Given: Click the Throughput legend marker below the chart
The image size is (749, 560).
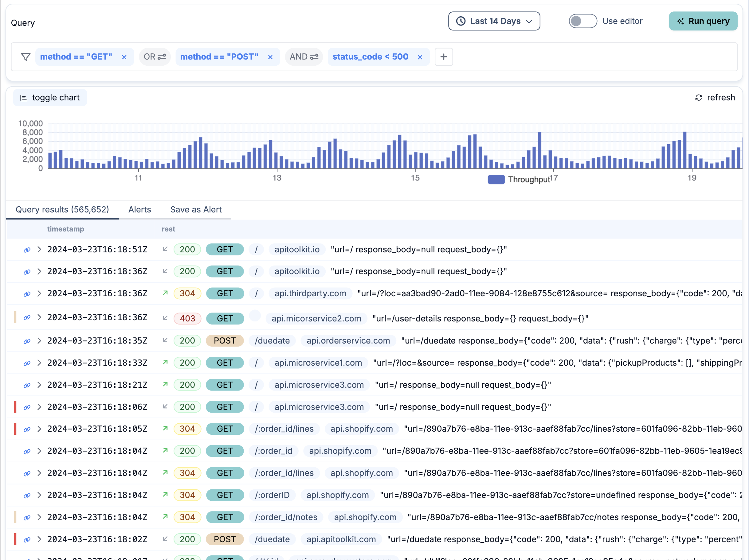Looking at the screenshot, I should [x=496, y=179].
